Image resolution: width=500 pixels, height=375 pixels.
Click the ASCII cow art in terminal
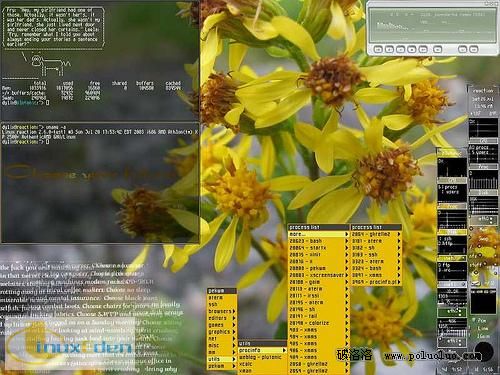pyautogui.click(x=51, y=65)
